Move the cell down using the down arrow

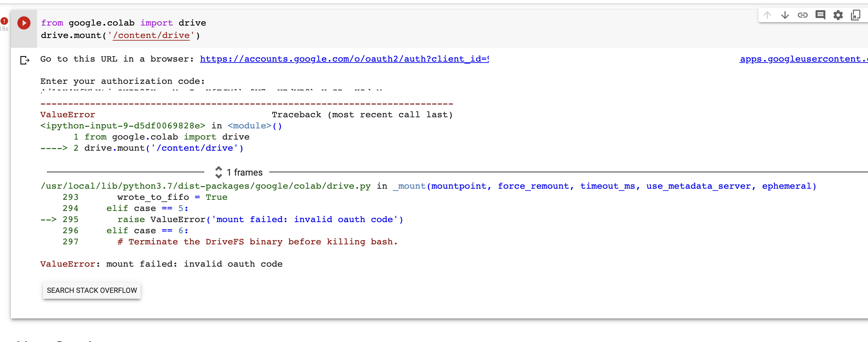point(785,15)
